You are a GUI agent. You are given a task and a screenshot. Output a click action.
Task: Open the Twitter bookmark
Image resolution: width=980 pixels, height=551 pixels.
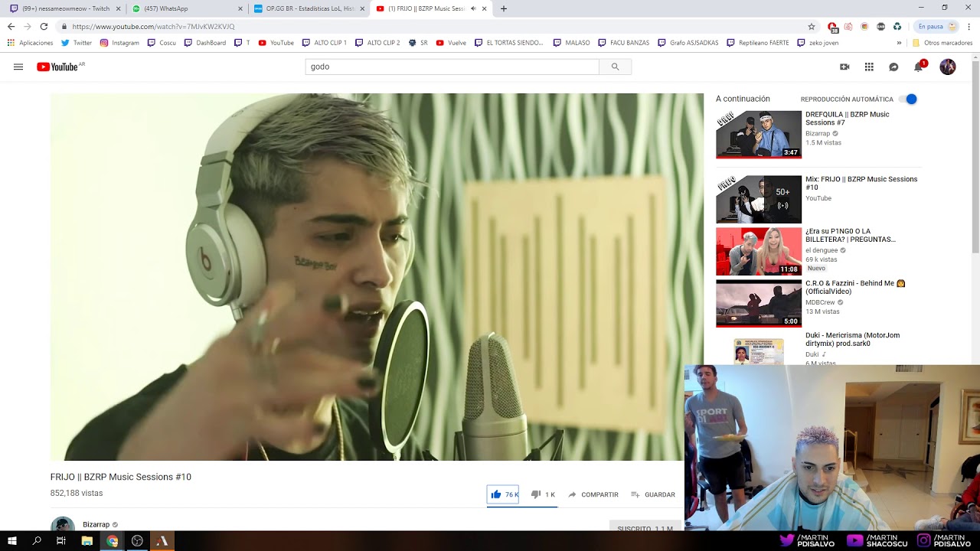click(x=76, y=43)
